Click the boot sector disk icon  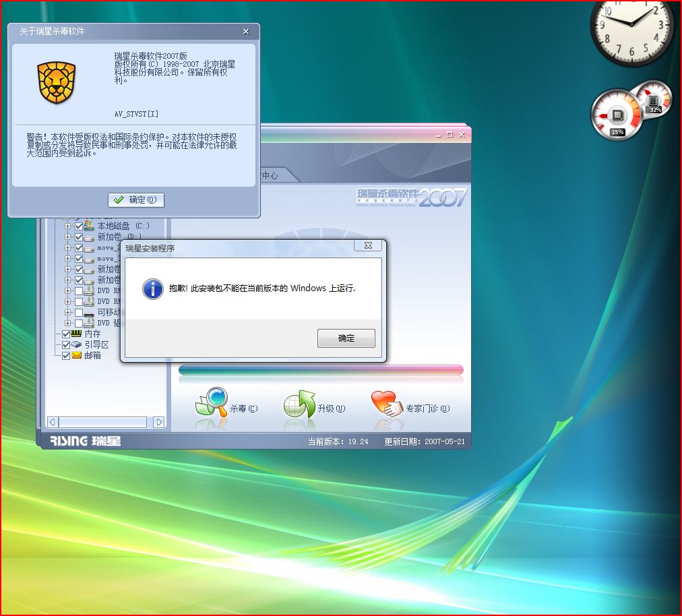pos(76,344)
